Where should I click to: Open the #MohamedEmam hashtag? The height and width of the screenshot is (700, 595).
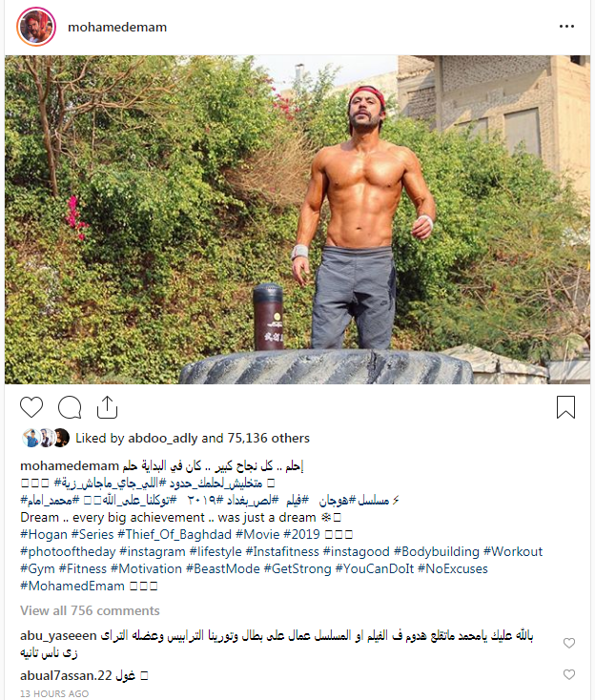tap(72, 586)
